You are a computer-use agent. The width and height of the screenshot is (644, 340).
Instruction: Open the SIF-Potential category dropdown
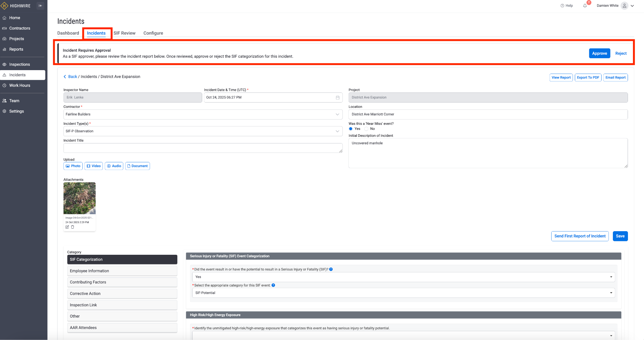coord(403,293)
